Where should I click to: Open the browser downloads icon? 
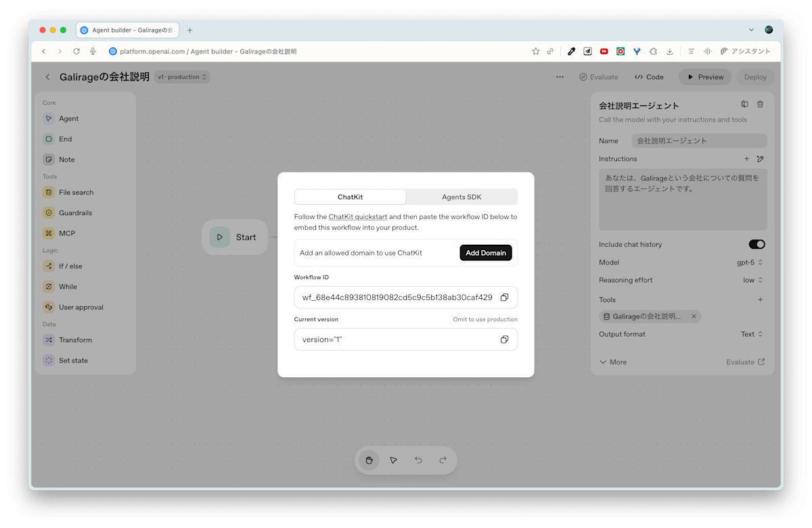point(669,51)
